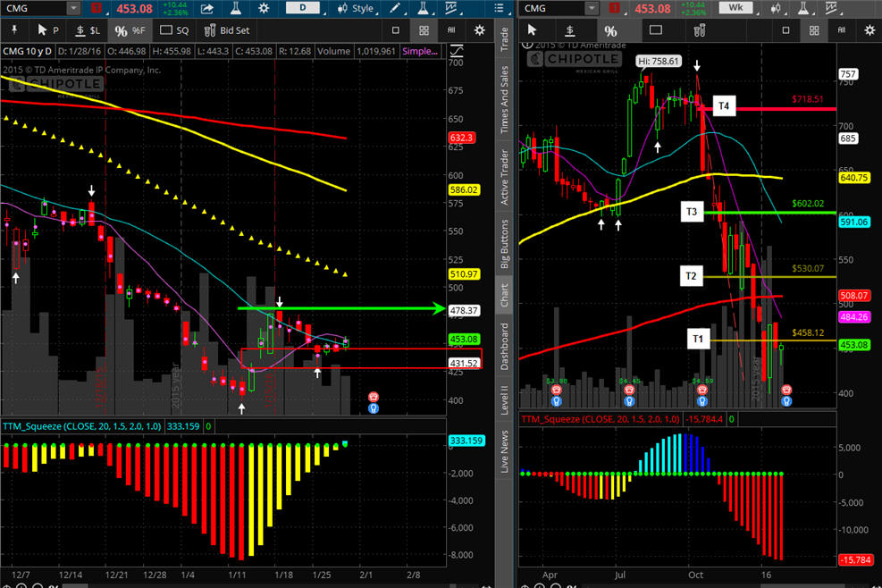
Task: Toggle grid layout view on left panel
Action: coord(424,30)
